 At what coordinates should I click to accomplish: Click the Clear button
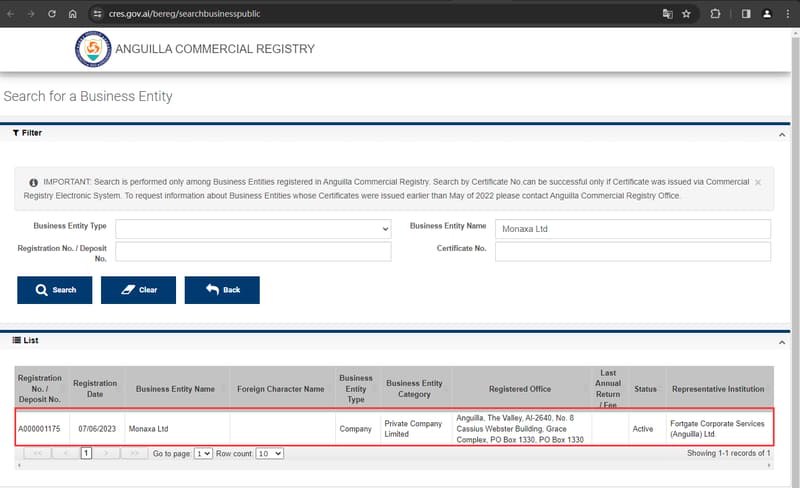138,290
